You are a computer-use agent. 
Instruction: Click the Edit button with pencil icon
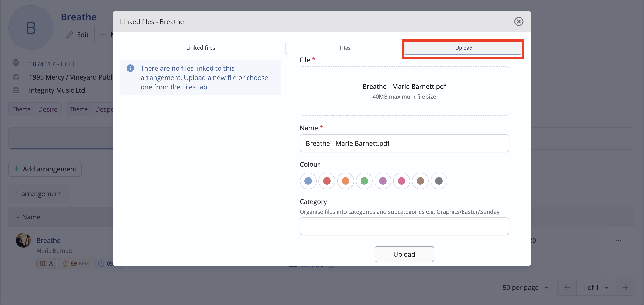pos(78,35)
